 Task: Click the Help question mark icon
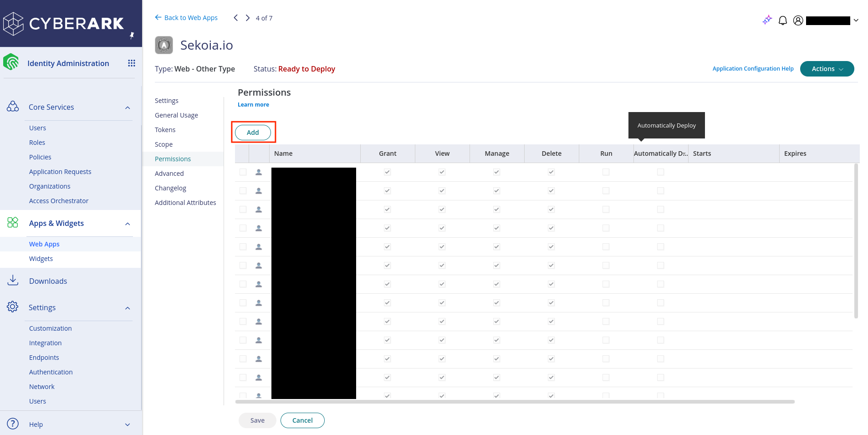[x=13, y=424]
